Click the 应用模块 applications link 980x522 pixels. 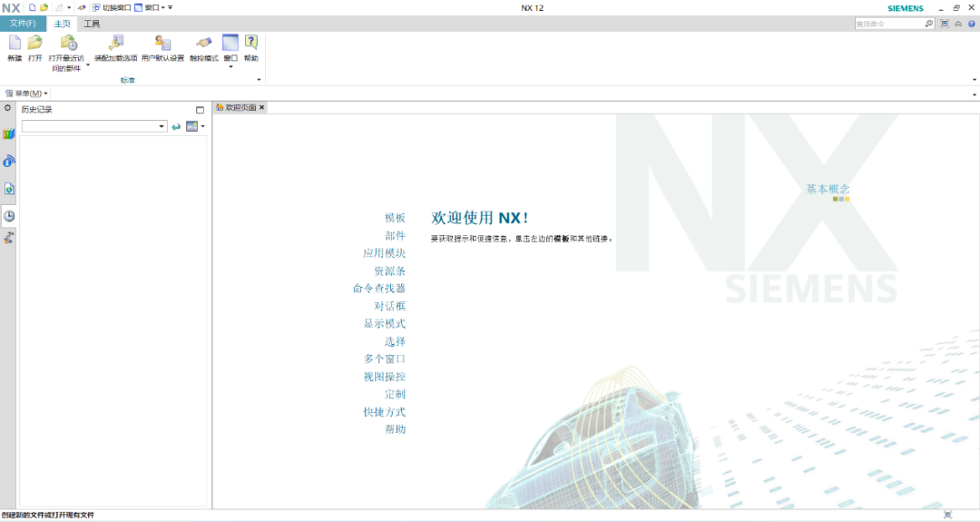pos(385,253)
